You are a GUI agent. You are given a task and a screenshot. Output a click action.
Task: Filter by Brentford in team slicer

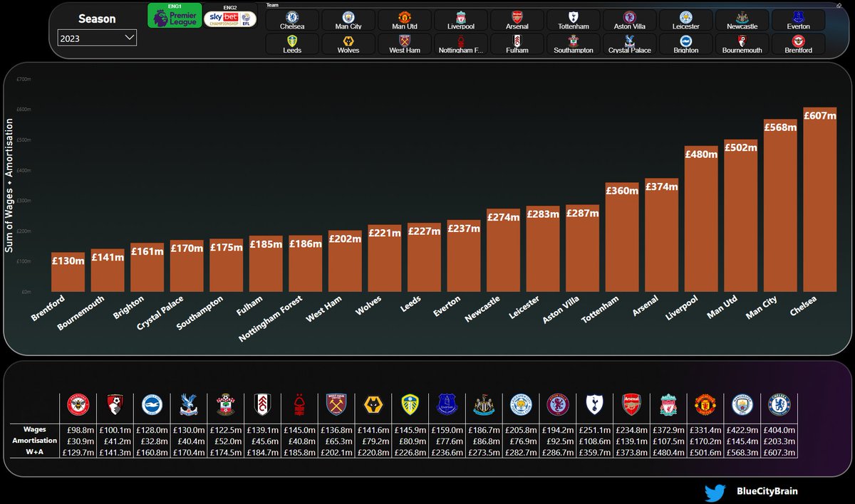pyautogui.click(x=799, y=44)
